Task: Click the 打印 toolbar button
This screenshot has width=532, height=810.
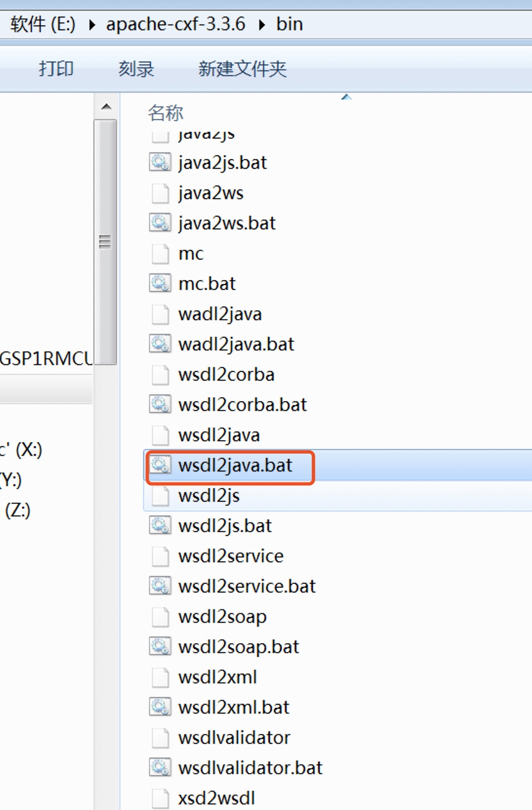Action: 56,69
